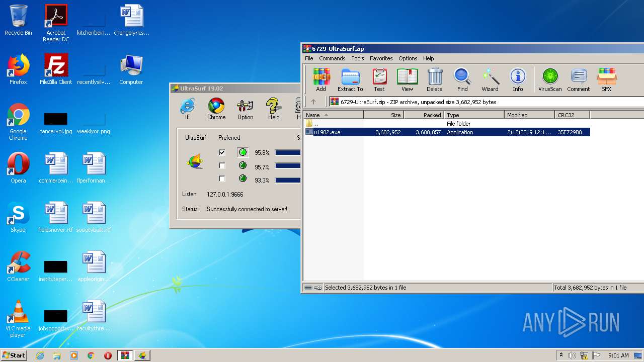The image size is (644, 362).
Task: Select the weeklyor.png desktop file
Action: point(94,122)
